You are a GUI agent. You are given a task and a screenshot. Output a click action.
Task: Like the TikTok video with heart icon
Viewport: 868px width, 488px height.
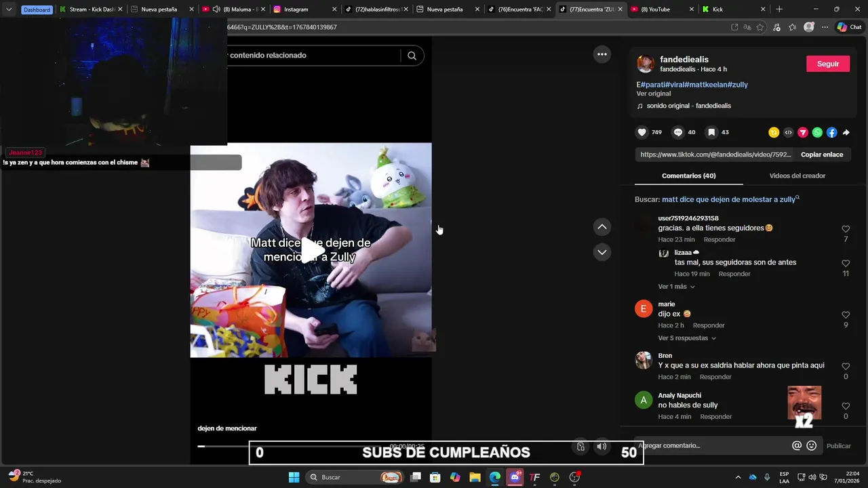coord(642,132)
